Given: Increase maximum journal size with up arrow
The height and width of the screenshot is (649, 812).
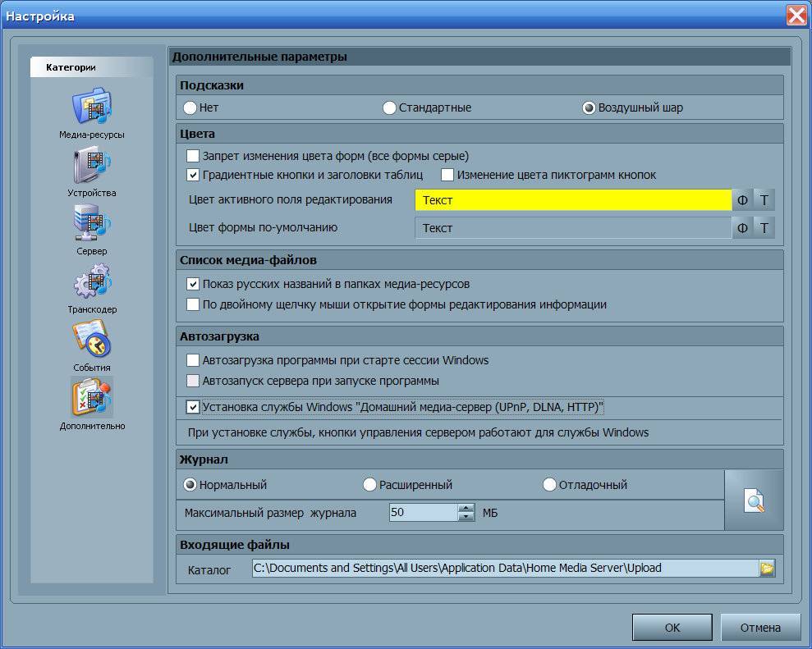Looking at the screenshot, I should coord(466,508).
